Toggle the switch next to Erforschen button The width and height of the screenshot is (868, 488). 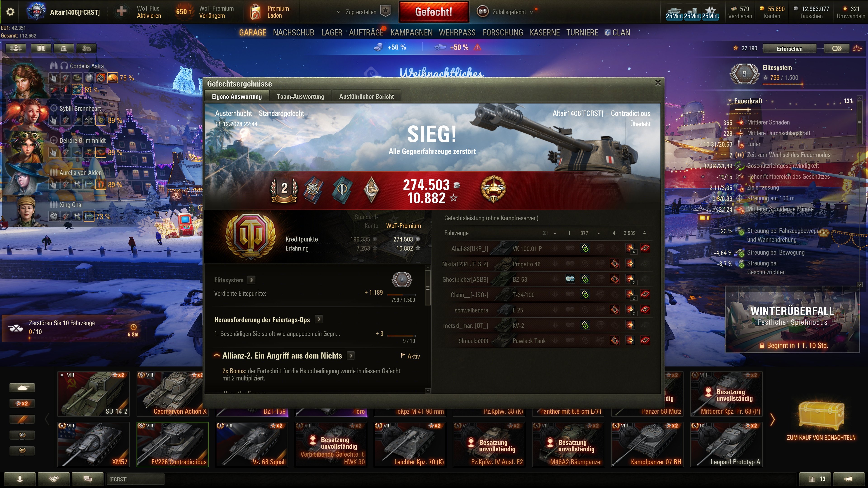[837, 49]
